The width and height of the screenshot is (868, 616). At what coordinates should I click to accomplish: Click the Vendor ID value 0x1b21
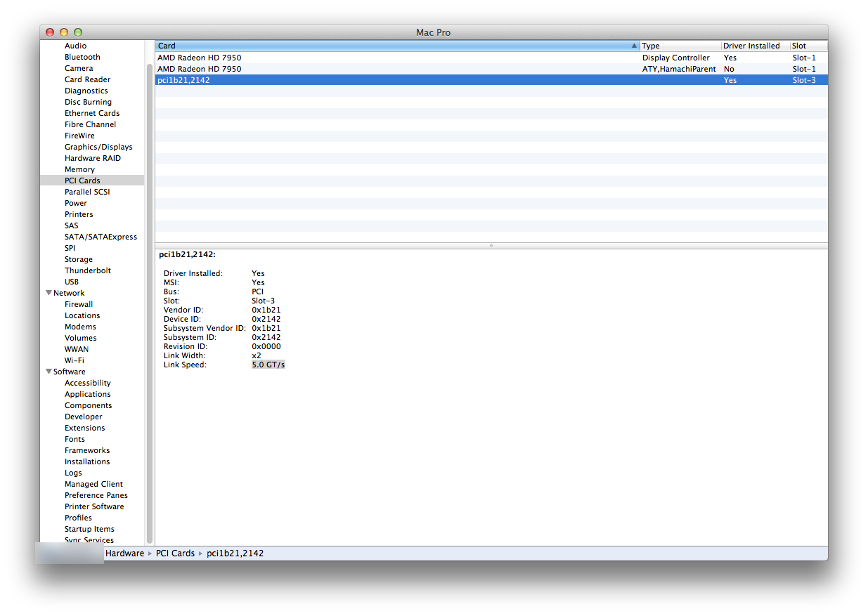266,310
